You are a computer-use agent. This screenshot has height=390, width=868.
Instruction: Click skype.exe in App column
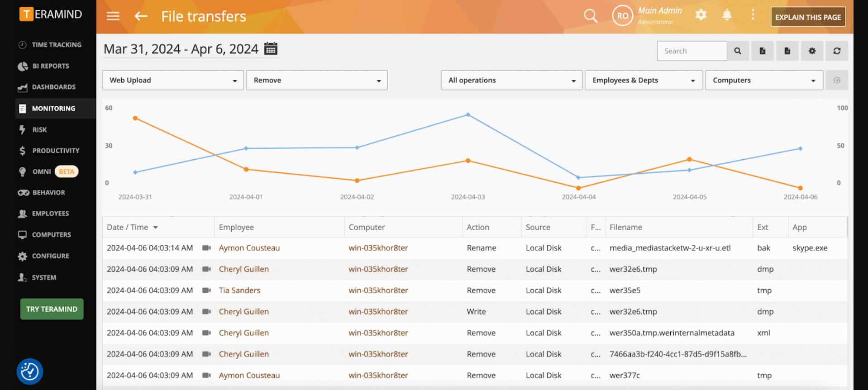click(810, 248)
